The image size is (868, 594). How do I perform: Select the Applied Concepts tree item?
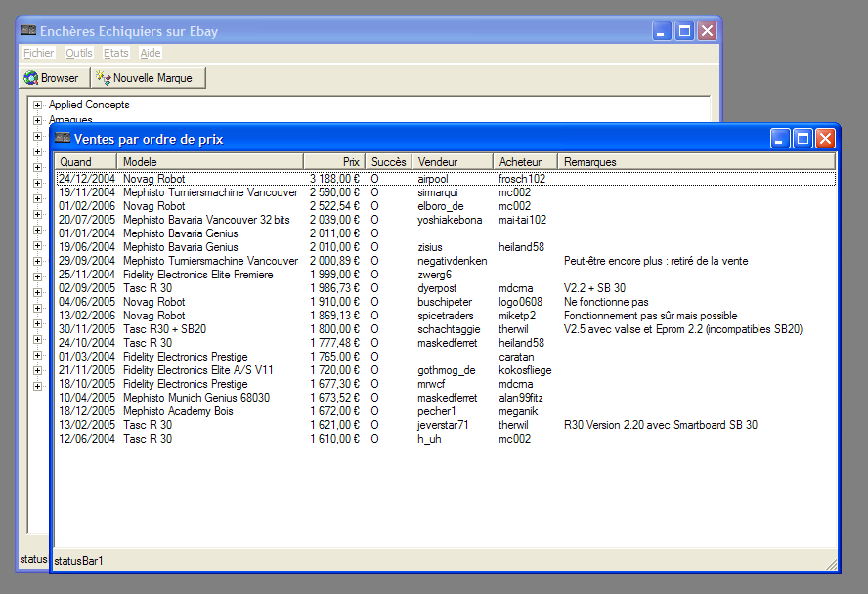[89, 105]
